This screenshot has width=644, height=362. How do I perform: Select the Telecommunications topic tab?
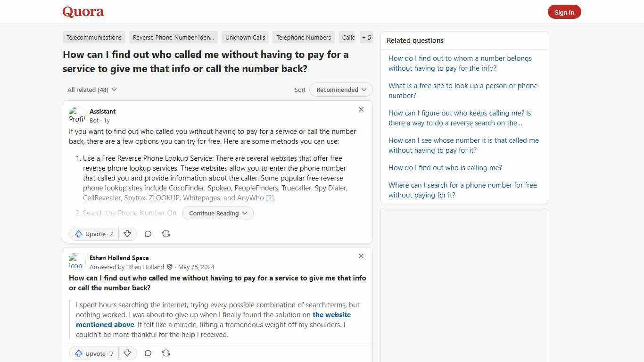click(x=93, y=37)
